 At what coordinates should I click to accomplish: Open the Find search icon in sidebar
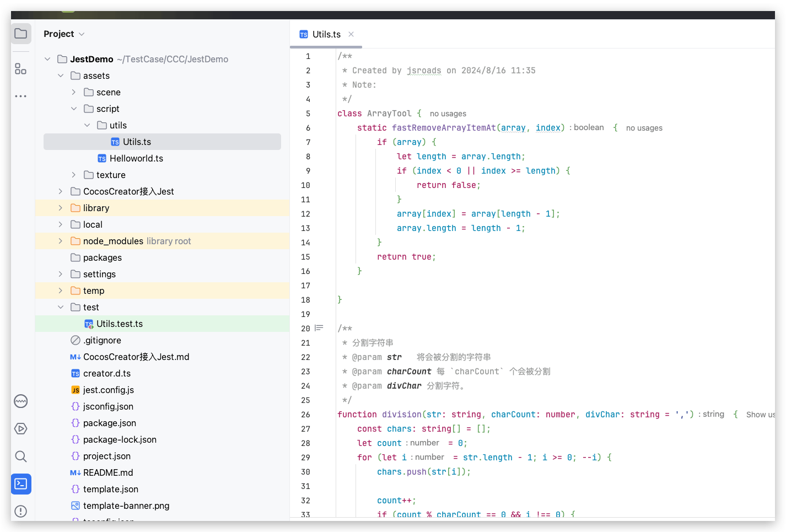[21, 456]
